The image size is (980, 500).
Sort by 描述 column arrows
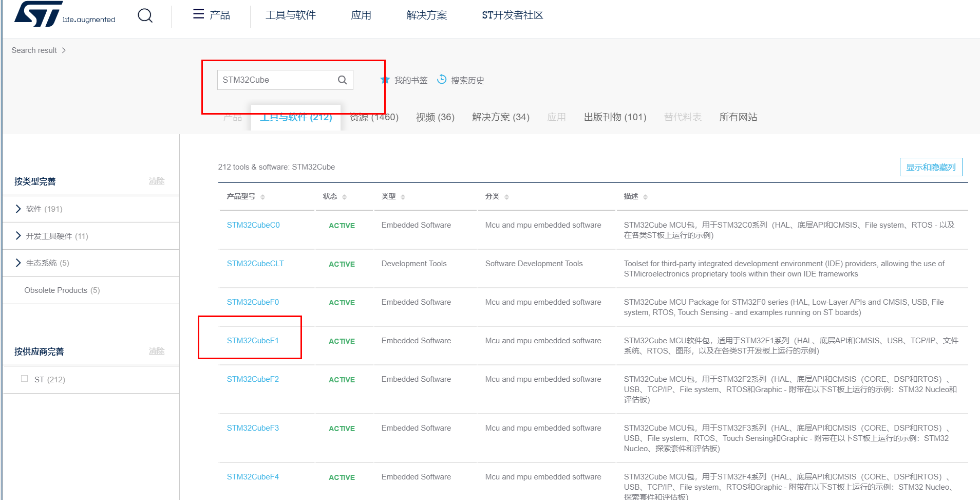click(645, 197)
